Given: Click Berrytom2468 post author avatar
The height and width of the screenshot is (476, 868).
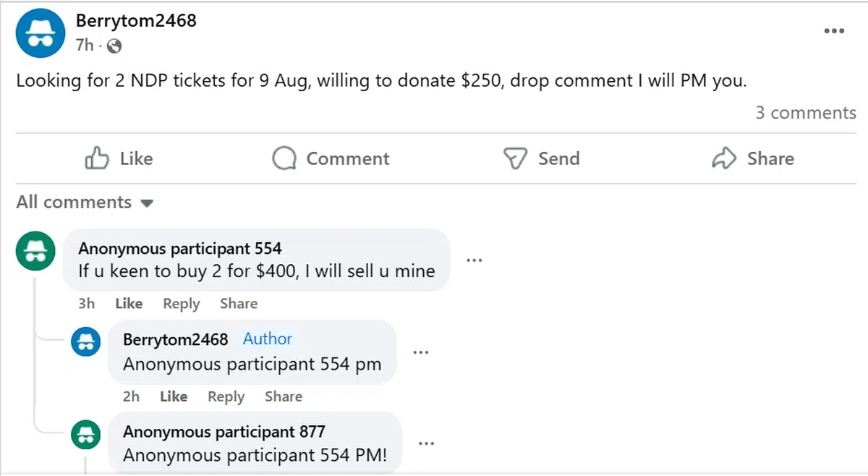Looking at the screenshot, I should 41,33.
